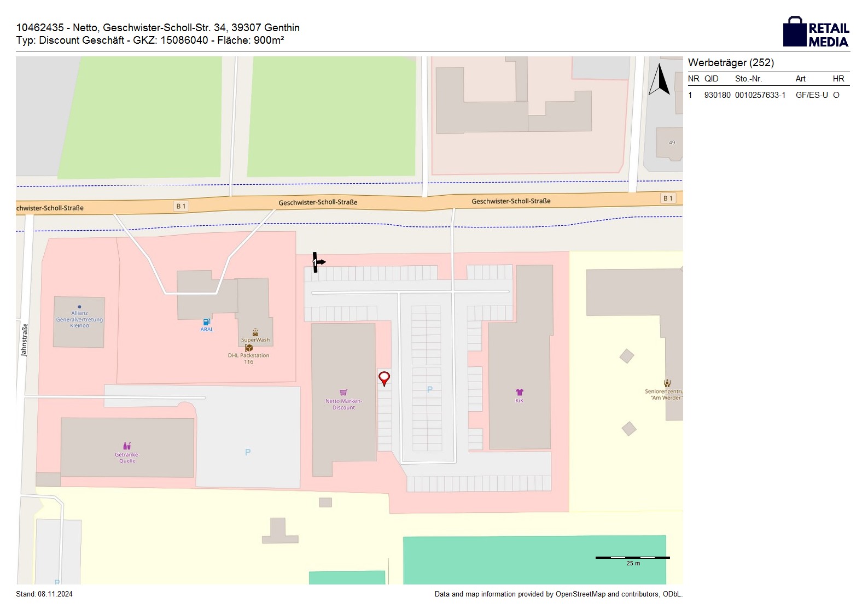Image resolution: width=868 pixels, height=614 pixels.
Task: Select the Getränke-Quelle bottle icon
Action: pyautogui.click(x=127, y=446)
